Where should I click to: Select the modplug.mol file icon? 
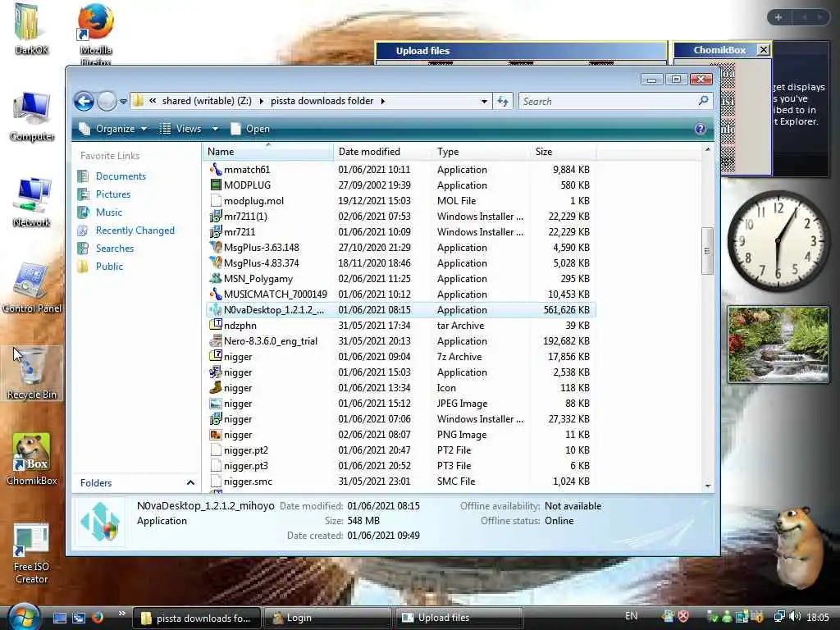point(216,200)
